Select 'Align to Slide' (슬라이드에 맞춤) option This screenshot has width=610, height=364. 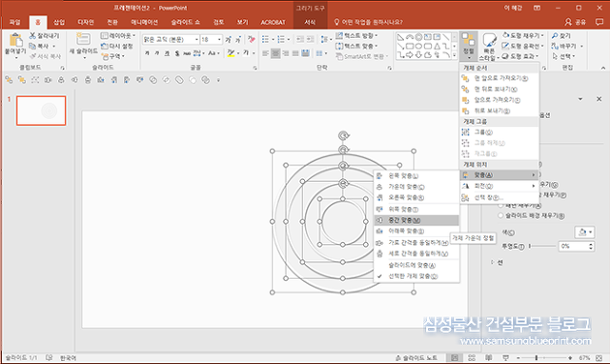416,265
